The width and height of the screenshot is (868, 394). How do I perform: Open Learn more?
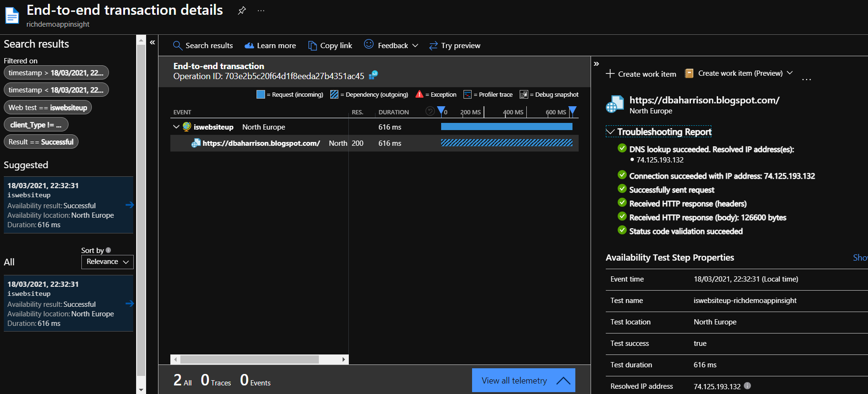point(270,46)
